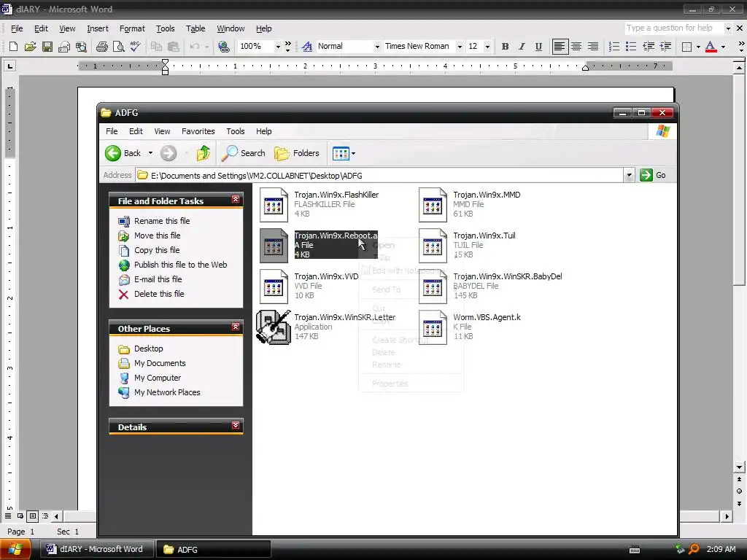Click Rename this file link
Screen dimensions: 747x560
(x=162, y=221)
